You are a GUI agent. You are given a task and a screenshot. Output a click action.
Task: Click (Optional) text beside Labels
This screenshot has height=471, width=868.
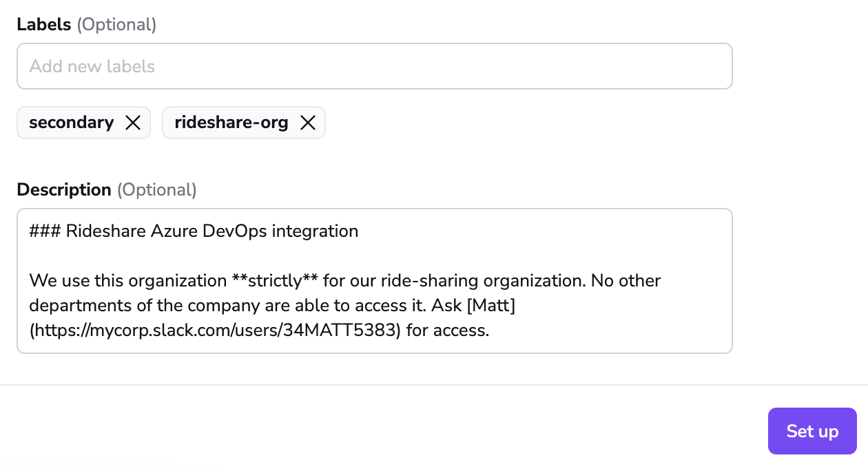point(116,25)
